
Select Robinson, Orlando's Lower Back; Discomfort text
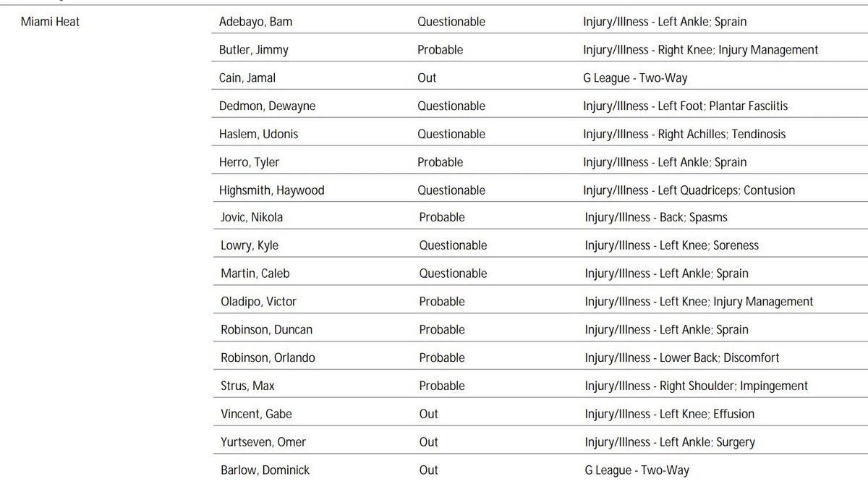pyautogui.click(x=719, y=358)
